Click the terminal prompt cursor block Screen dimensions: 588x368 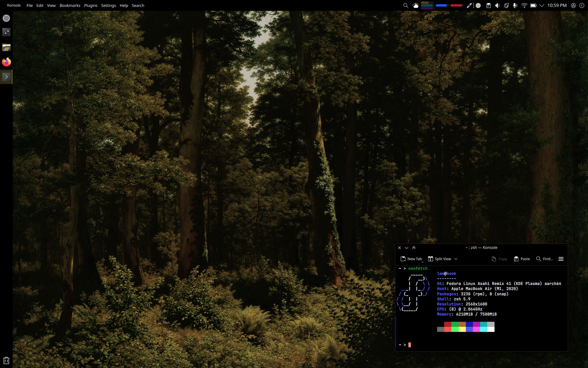point(409,345)
